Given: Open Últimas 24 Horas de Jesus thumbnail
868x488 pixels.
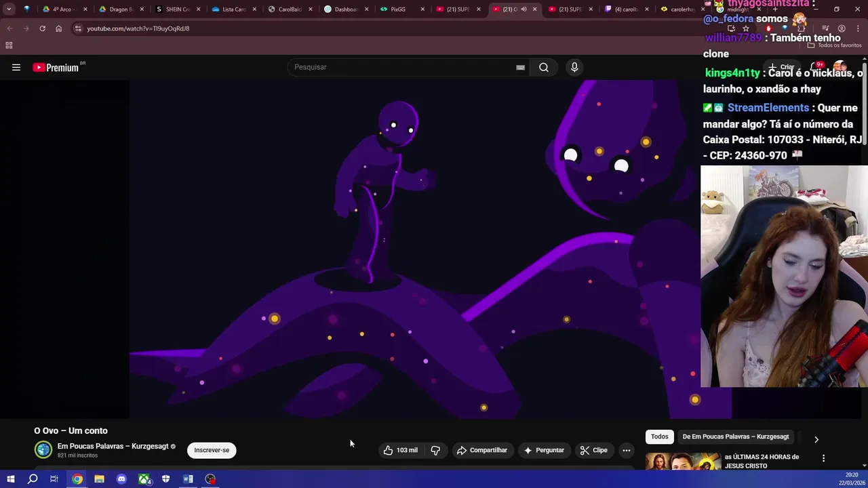Looking at the screenshot, I should click(x=683, y=462).
